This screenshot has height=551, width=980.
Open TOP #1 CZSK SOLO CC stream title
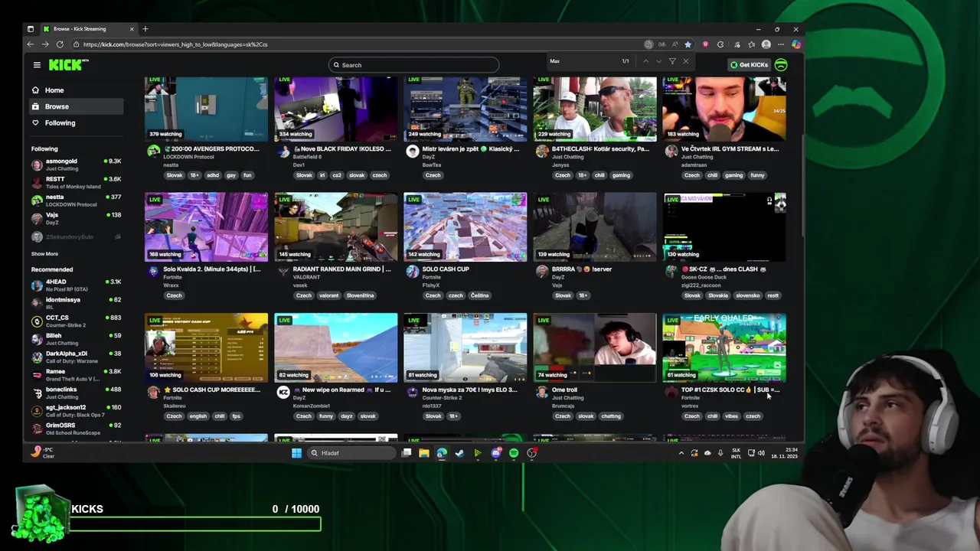click(x=730, y=390)
